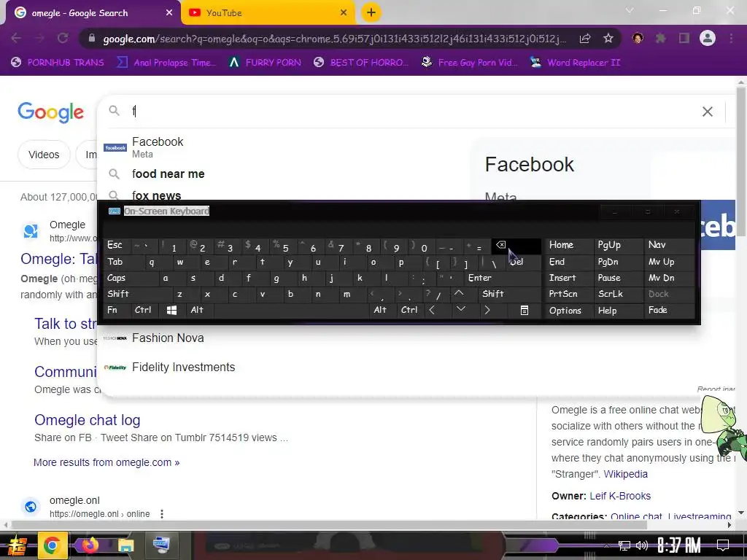Click the Windows key on On-Screen Keyboard
The height and width of the screenshot is (560, 747).
[x=172, y=311]
